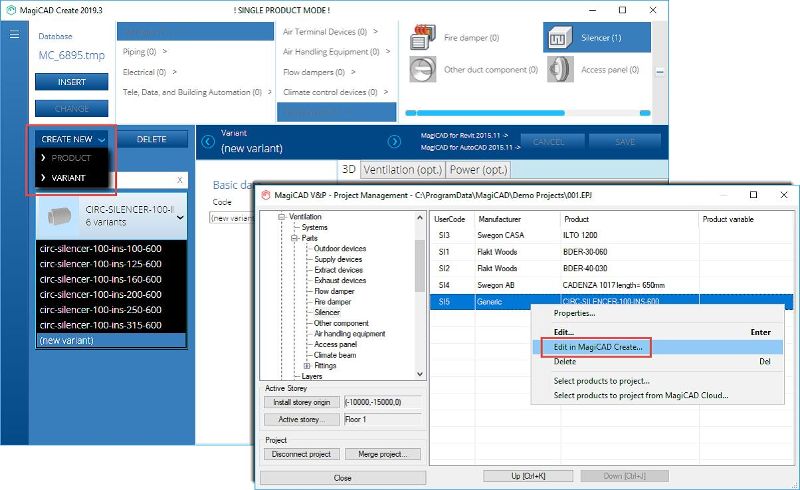
Task: Choose Properties in the context menu
Action: pyautogui.click(x=574, y=313)
